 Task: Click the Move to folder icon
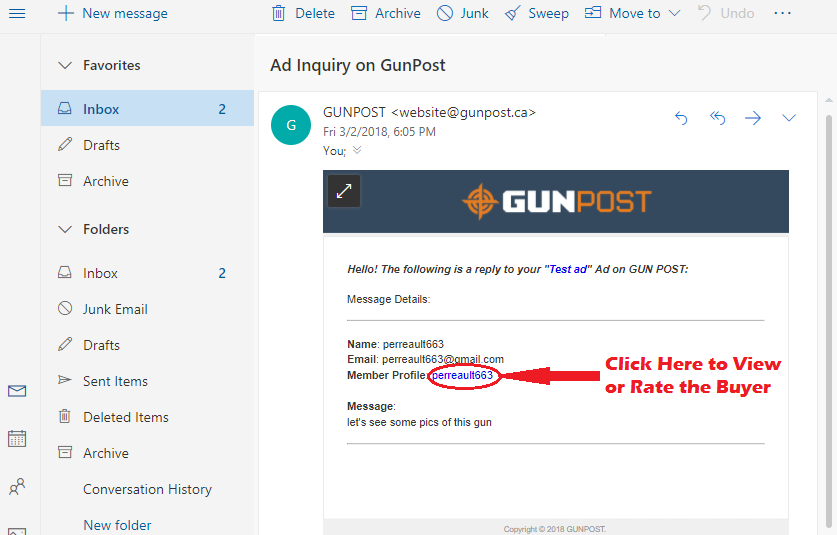click(593, 12)
